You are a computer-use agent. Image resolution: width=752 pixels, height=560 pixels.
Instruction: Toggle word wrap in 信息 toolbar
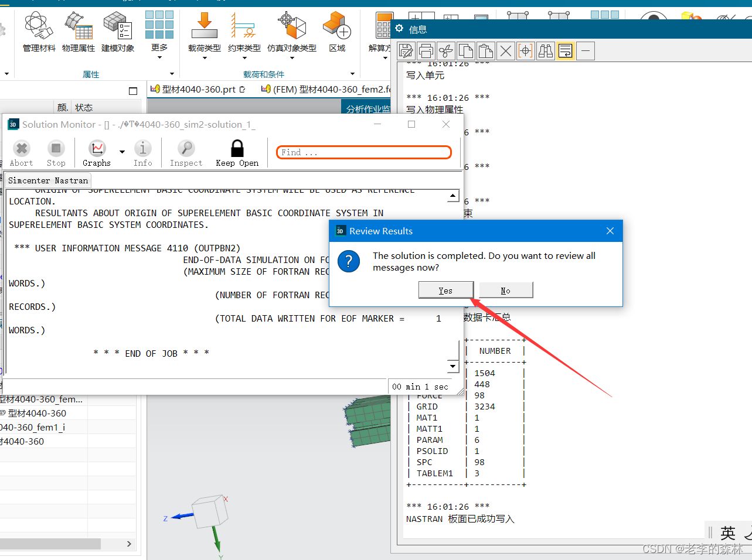click(x=566, y=51)
